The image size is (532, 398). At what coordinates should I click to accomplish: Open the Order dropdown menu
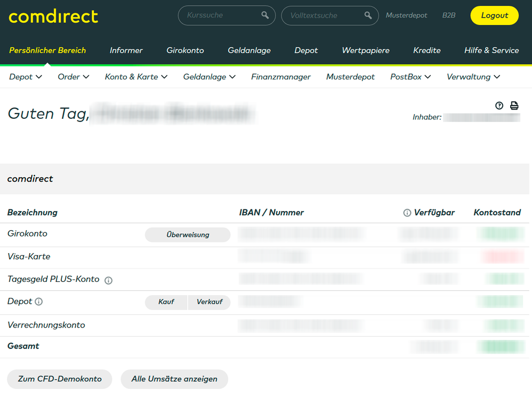click(74, 77)
